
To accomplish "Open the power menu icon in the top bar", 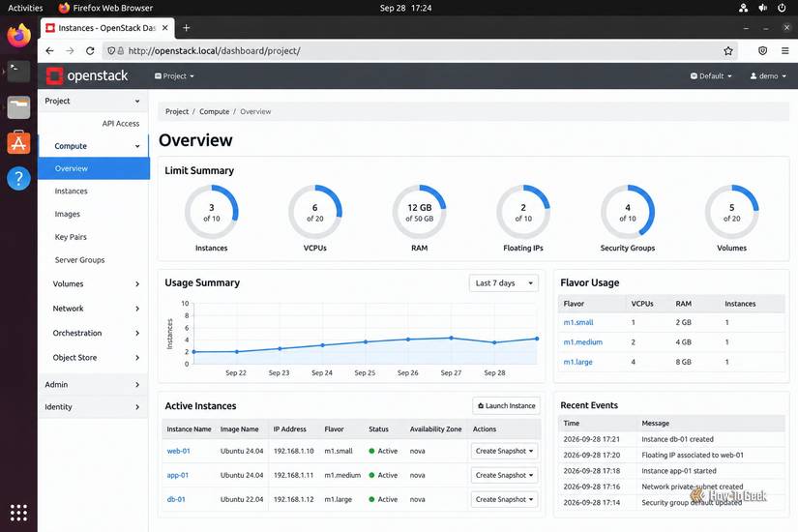I will (782, 8).
